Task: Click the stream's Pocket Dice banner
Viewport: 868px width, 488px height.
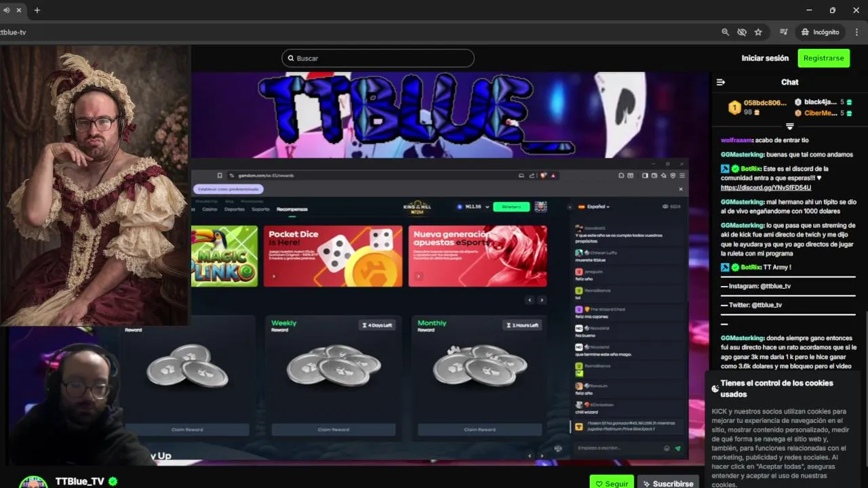Action: (x=333, y=256)
